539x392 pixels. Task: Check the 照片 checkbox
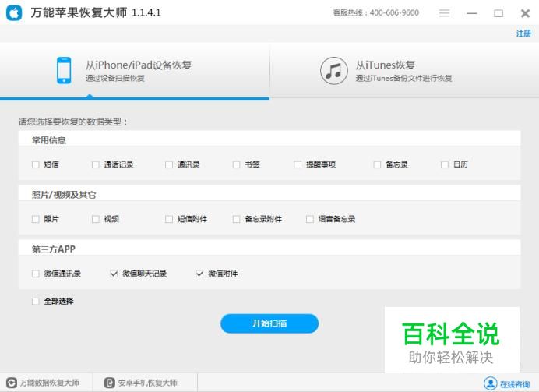pyautogui.click(x=35, y=219)
